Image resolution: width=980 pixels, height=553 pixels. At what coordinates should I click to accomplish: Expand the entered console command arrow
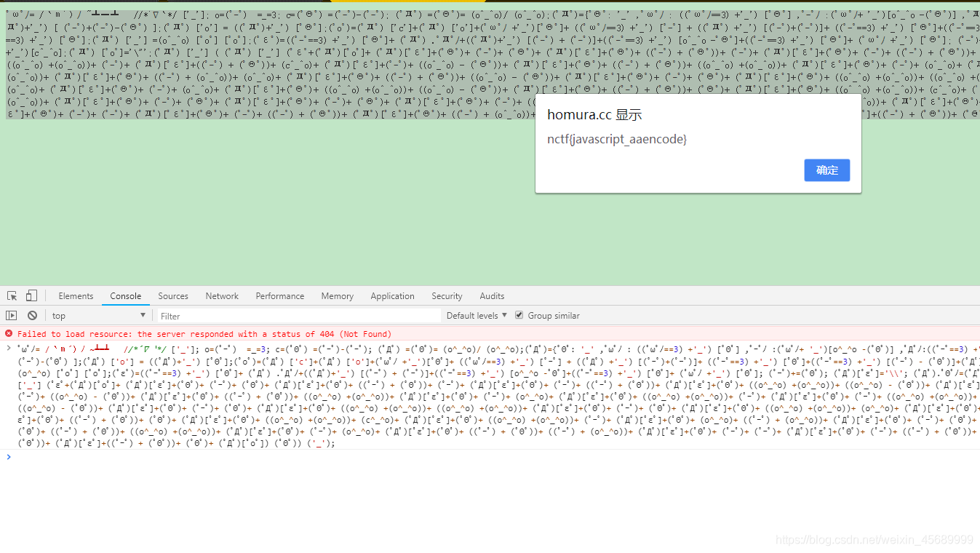coord(9,349)
